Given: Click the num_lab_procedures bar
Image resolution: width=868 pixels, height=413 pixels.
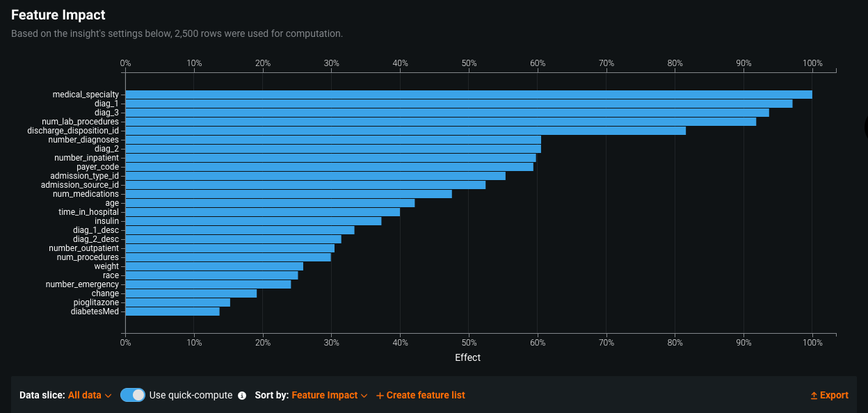Looking at the screenshot, I should 440,122.
